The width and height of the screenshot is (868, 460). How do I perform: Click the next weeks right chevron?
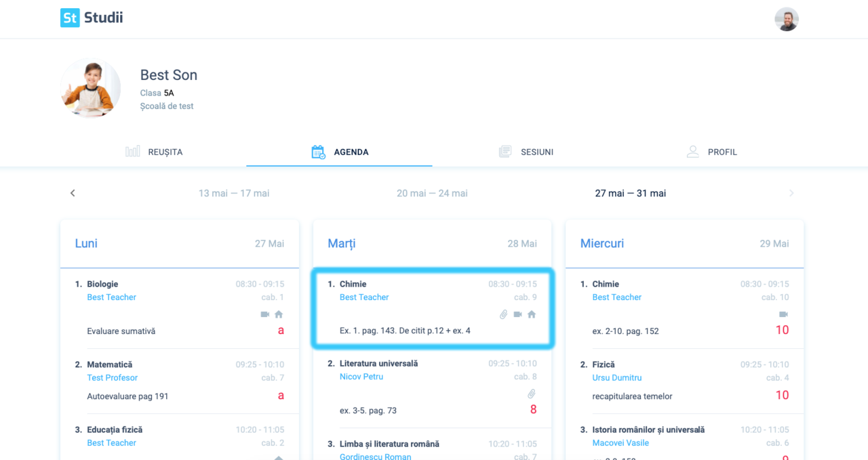click(791, 193)
